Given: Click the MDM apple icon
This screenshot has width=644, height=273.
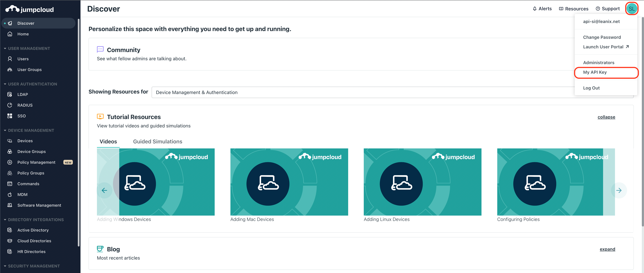Looking at the screenshot, I should [x=10, y=194].
